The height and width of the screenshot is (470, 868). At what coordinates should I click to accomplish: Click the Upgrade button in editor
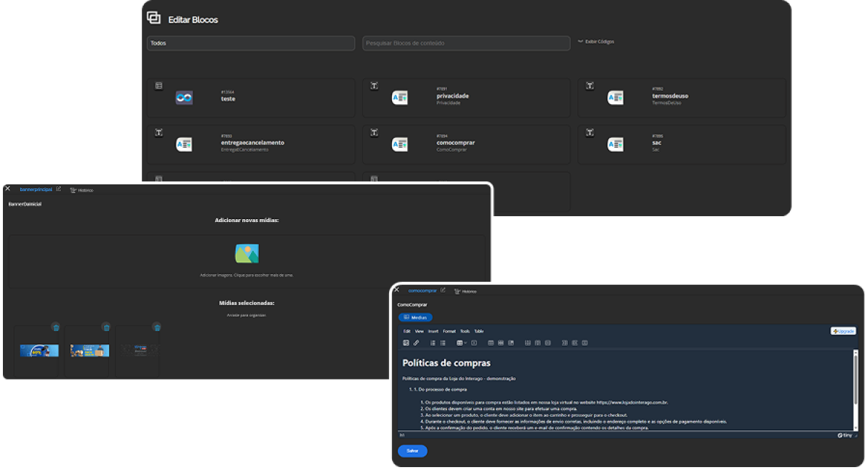(x=843, y=331)
